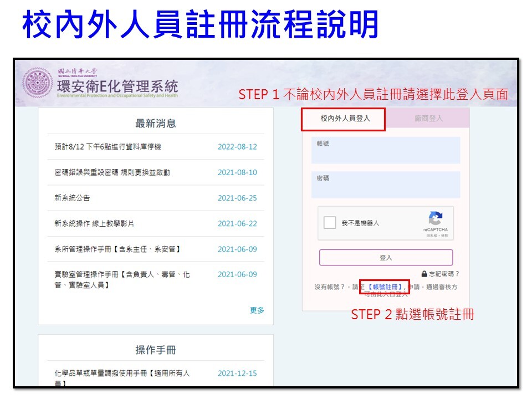Switch to 廠商登入 tab
This screenshot has height=399, width=532.
tap(428, 119)
